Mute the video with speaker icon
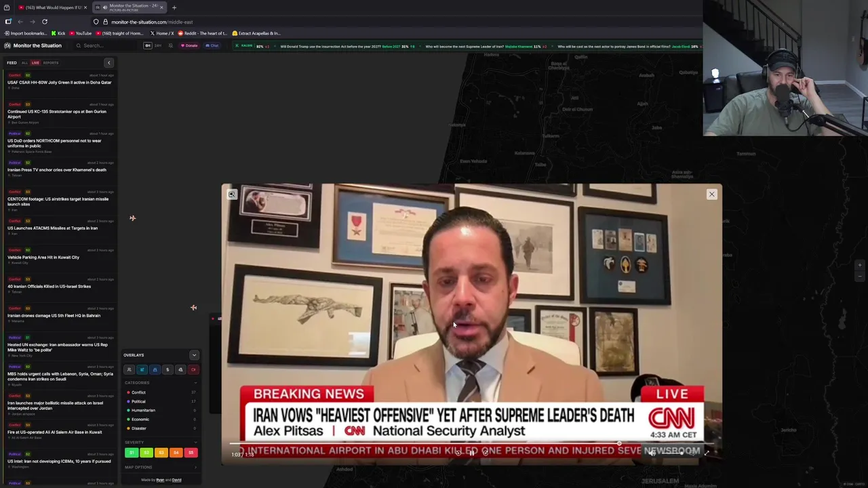Viewport: 868px width, 488px height. click(652, 453)
